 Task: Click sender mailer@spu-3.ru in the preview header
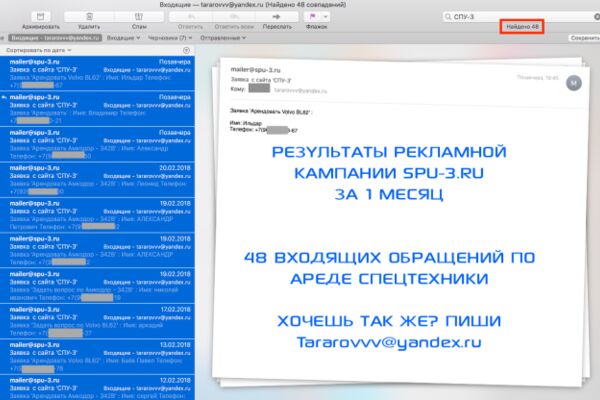[x=255, y=70]
